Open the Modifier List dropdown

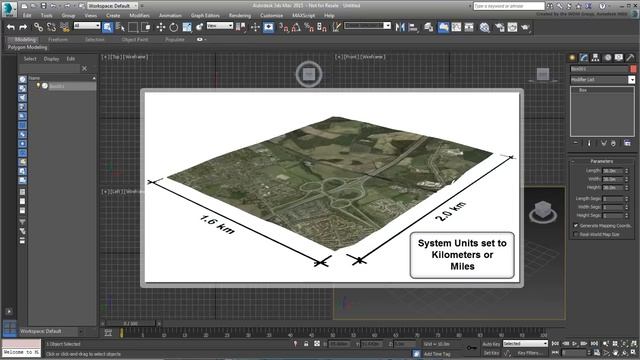[x=602, y=80]
